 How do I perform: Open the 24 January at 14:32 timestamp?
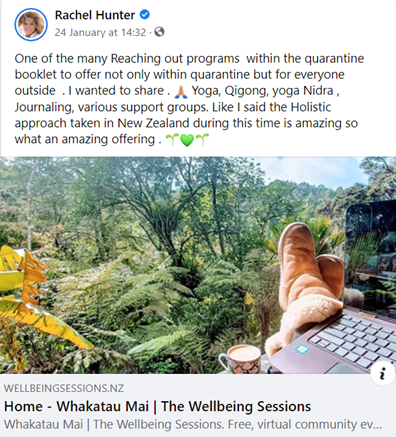tap(100, 32)
